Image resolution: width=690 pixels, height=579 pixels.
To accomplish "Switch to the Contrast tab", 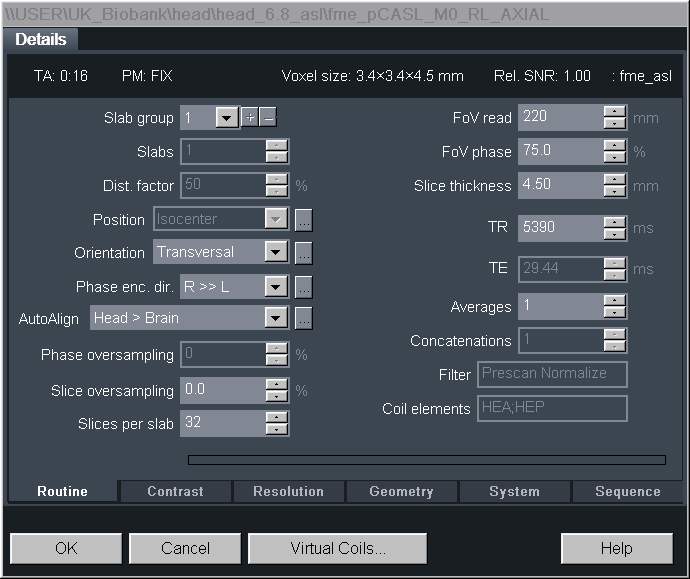I will tap(175, 491).
